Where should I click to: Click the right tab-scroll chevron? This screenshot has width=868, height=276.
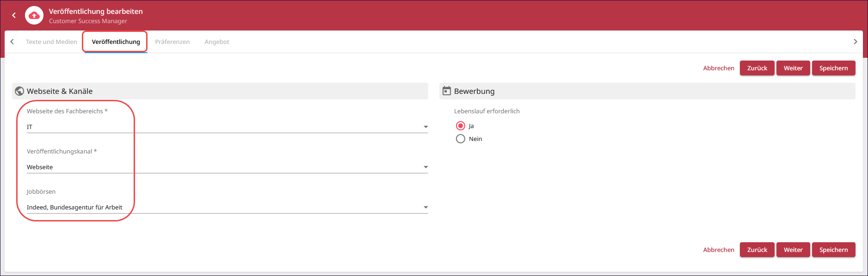pyautogui.click(x=855, y=42)
